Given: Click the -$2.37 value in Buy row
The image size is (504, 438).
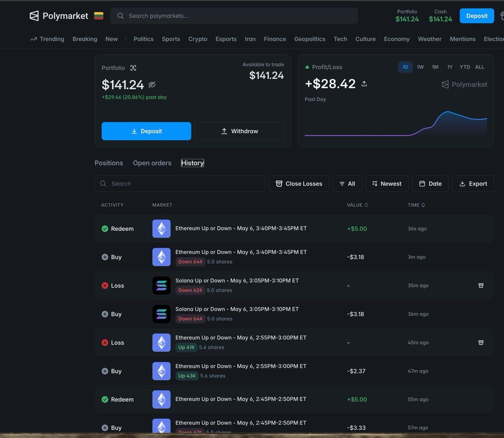Looking at the screenshot, I should point(356,371).
